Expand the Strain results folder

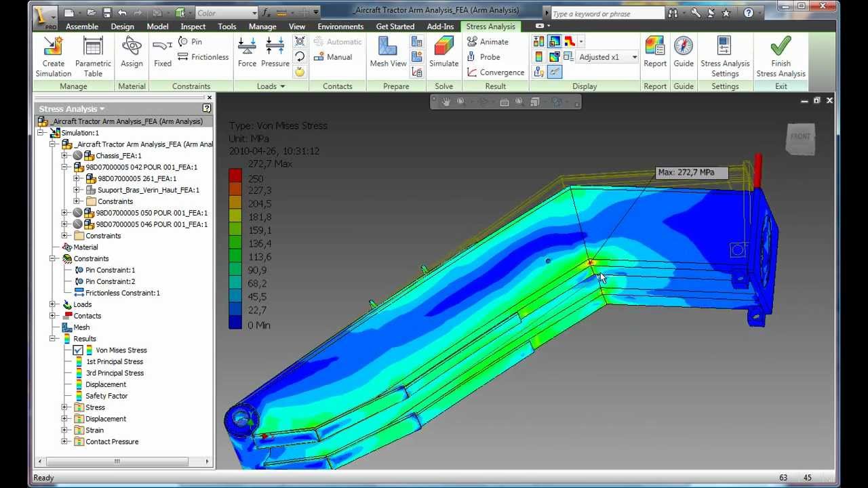tap(65, 430)
